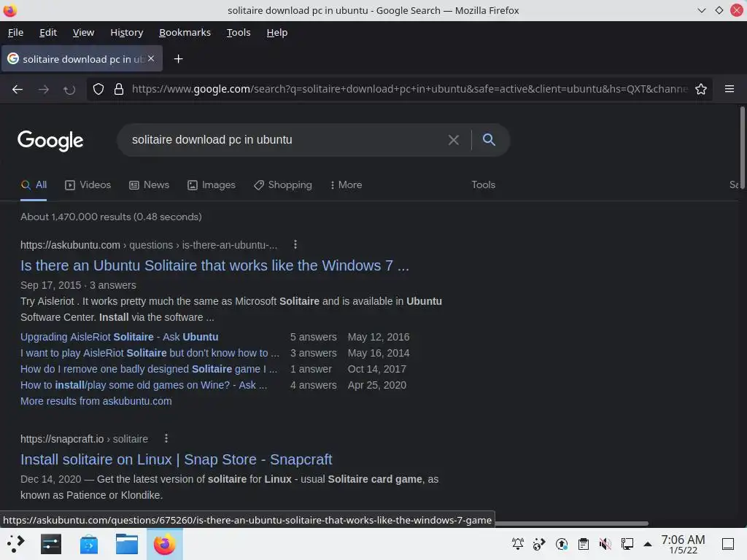Click 'More results from askubuntu.com'
The width and height of the screenshot is (747, 560).
click(96, 401)
